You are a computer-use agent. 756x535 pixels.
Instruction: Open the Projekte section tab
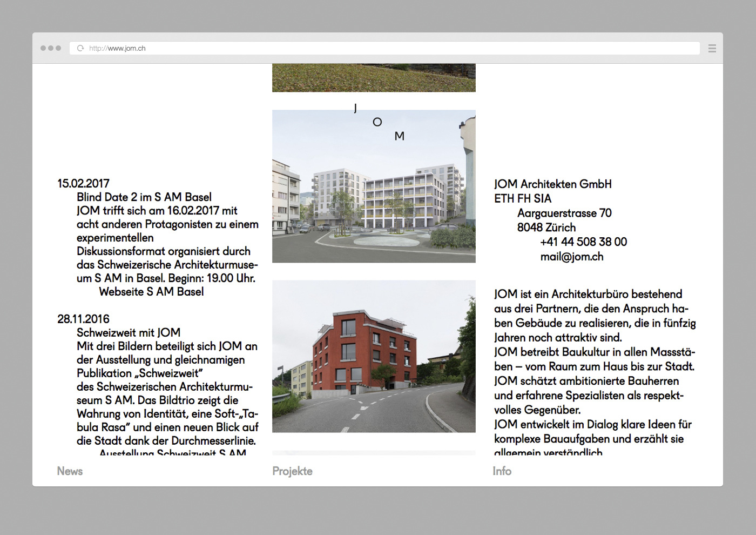pos(292,471)
